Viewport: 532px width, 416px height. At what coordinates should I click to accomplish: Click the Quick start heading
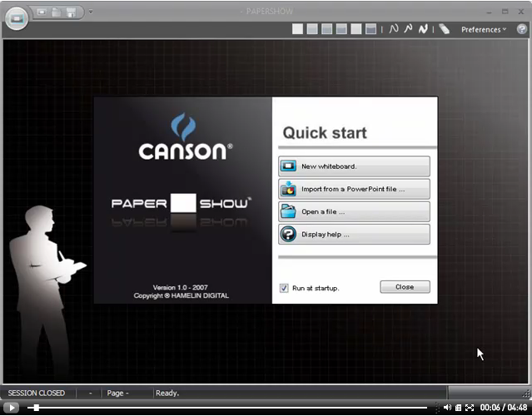click(325, 133)
